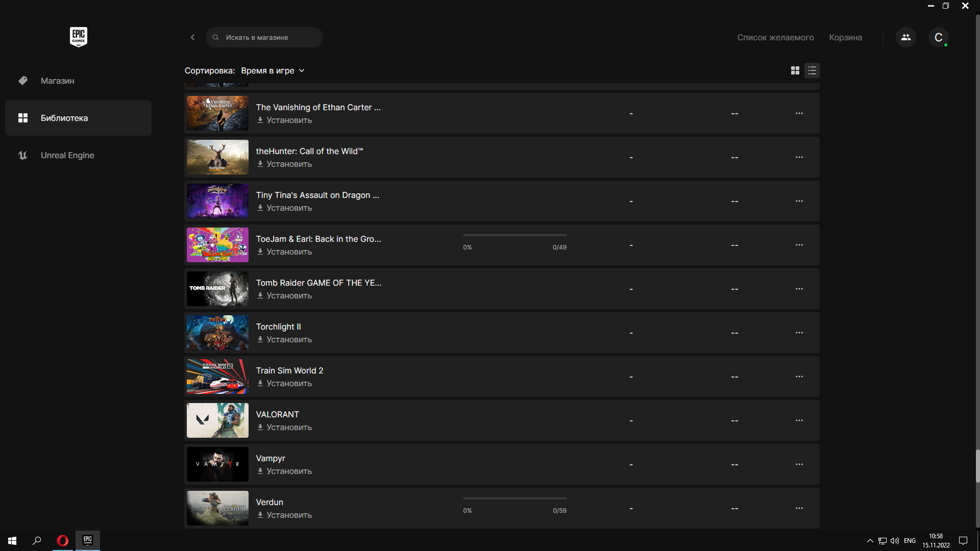Screen dimensions: 980x551
Task: Install ToeJam & Earl: Back in the Groove
Action: 284,252
